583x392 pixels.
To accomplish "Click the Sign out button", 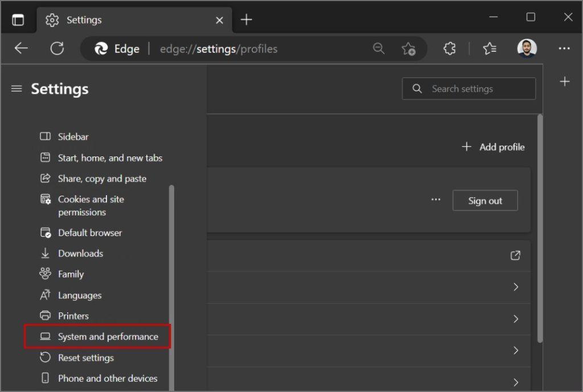I will (485, 201).
